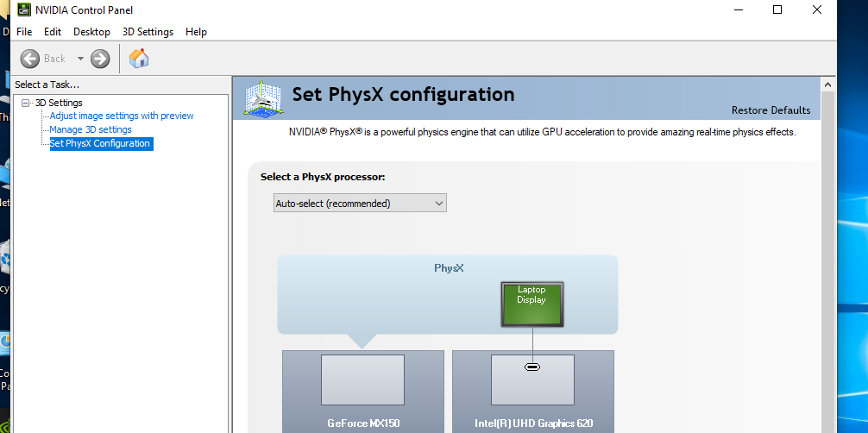Click Restore Defaults
The image size is (868, 433).
pos(771,110)
